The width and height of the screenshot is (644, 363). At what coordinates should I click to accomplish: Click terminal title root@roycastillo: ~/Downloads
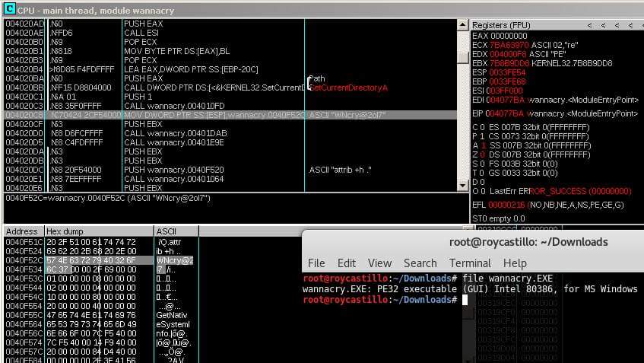pyautogui.click(x=528, y=242)
